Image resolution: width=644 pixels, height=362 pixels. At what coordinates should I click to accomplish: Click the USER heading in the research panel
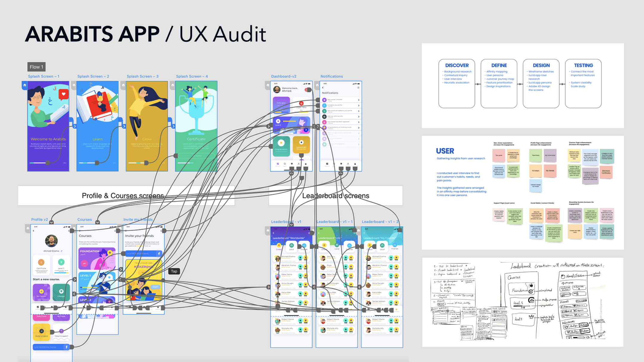click(x=445, y=151)
